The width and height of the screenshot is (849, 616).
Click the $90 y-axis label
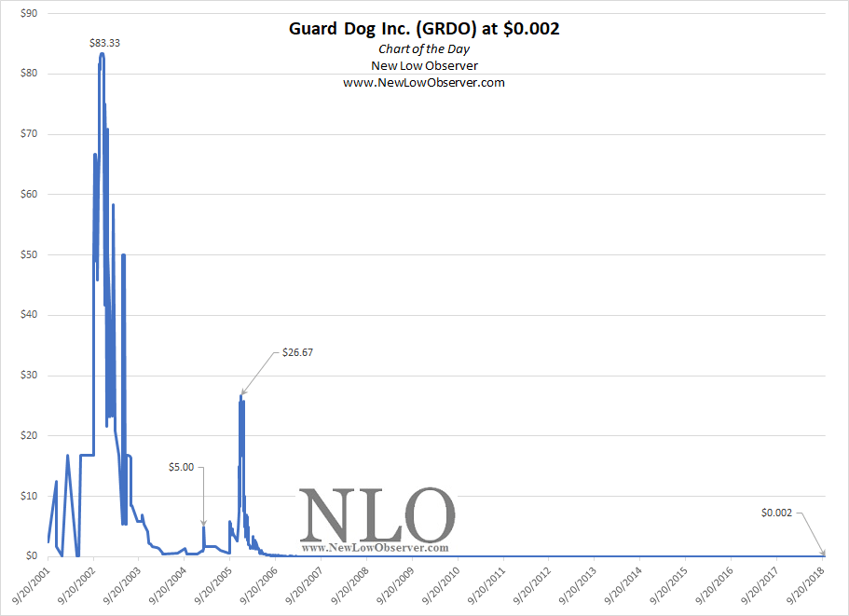click(29, 13)
